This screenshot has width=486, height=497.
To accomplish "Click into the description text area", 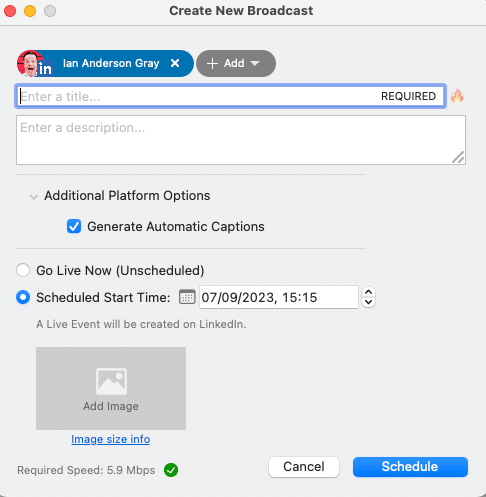I will click(x=241, y=140).
